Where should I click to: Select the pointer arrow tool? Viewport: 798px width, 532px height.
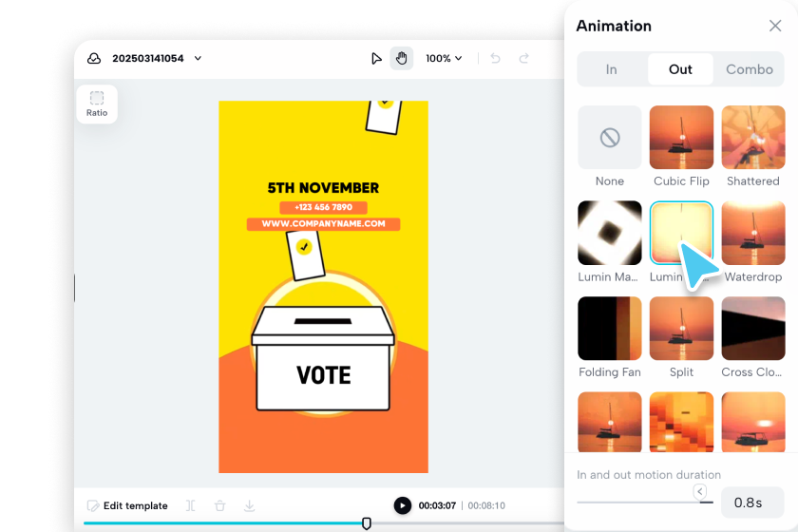pyautogui.click(x=376, y=59)
